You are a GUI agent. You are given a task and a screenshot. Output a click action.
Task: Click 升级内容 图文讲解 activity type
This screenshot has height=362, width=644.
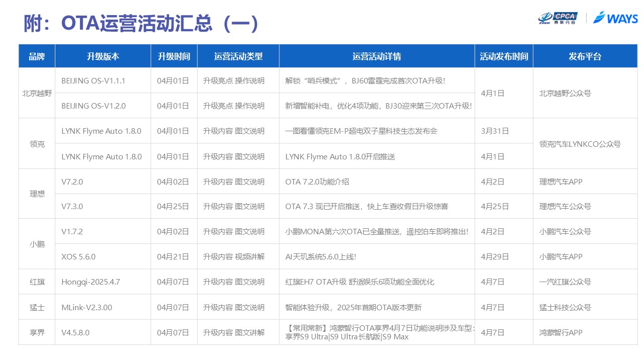[x=234, y=332]
